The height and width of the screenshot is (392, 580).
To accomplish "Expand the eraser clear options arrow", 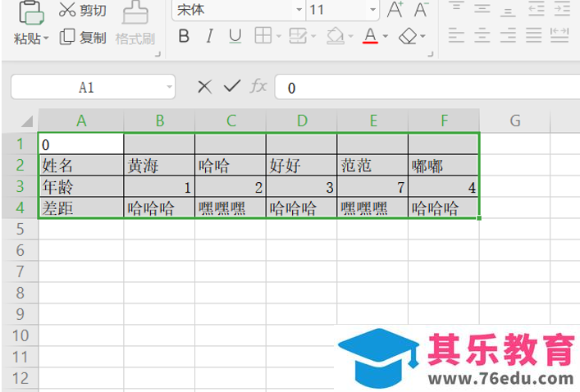I will pos(422,36).
